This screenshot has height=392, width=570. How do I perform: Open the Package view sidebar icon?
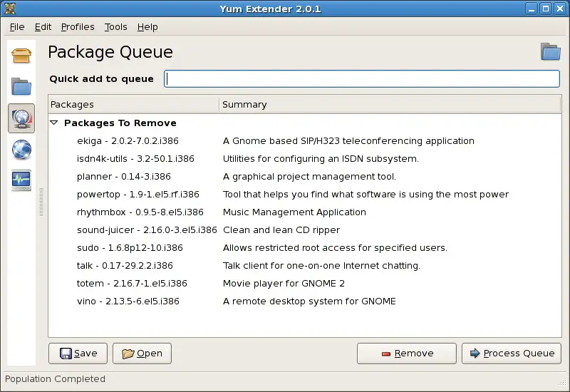pos(21,56)
